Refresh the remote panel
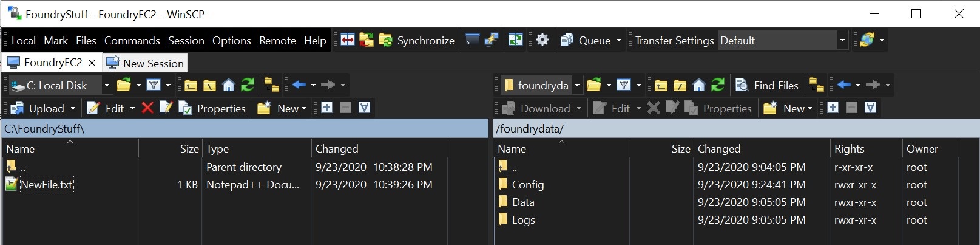Viewport: 980px width, 245px height. tap(717, 85)
